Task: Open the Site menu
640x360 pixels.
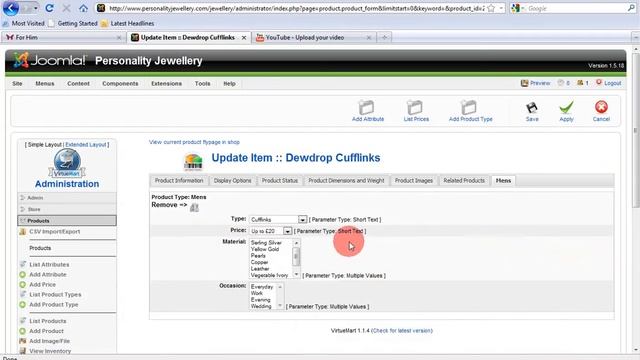Action: 17,83
